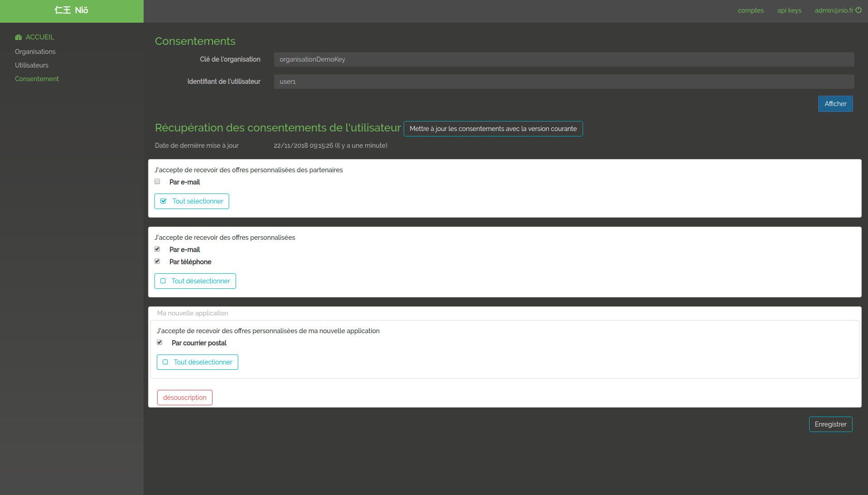Open Organisations in the sidebar

(35, 52)
